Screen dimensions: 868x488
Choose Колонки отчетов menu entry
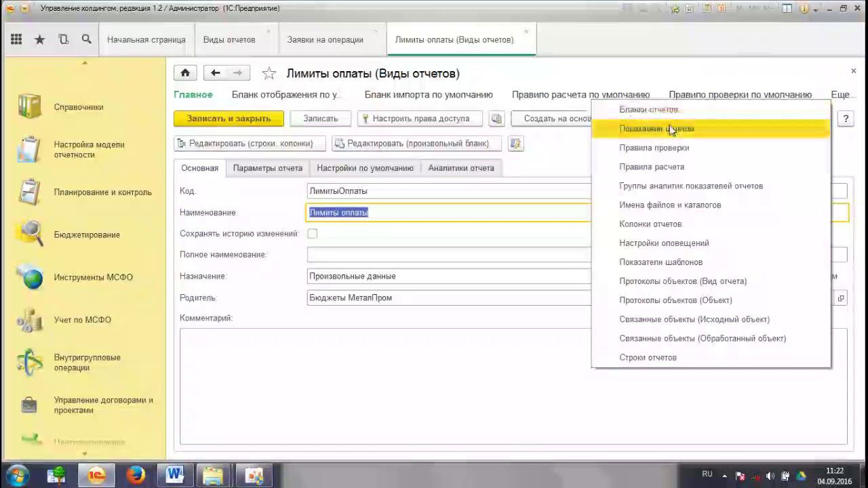pyautogui.click(x=650, y=224)
